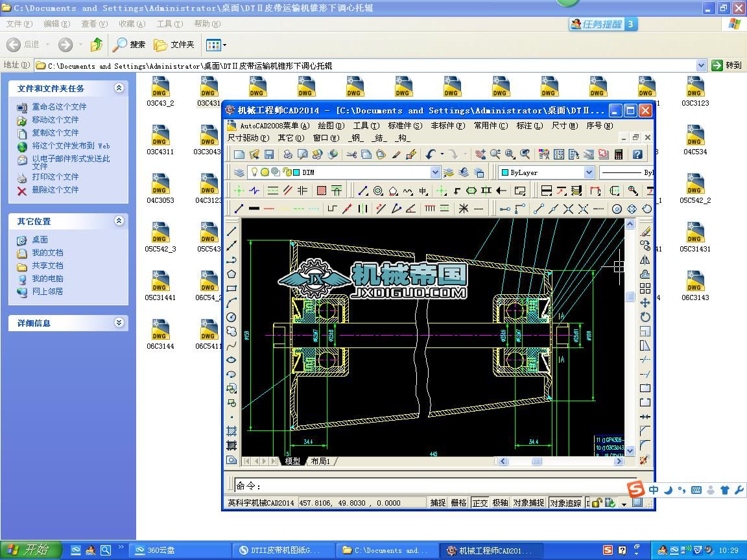Click the Undo arrow in CAD toolbar
The height and width of the screenshot is (560, 747).
(x=431, y=154)
